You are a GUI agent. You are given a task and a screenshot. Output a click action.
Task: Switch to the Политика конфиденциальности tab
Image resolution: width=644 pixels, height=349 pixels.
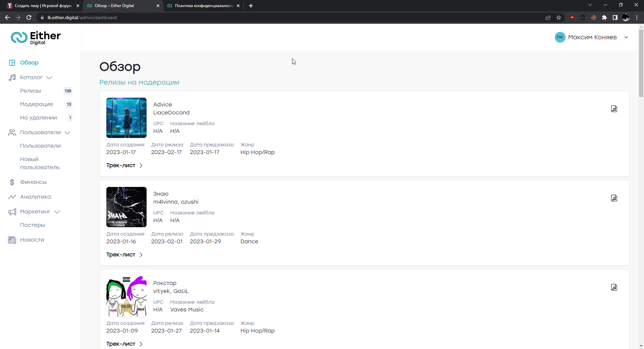203,6
